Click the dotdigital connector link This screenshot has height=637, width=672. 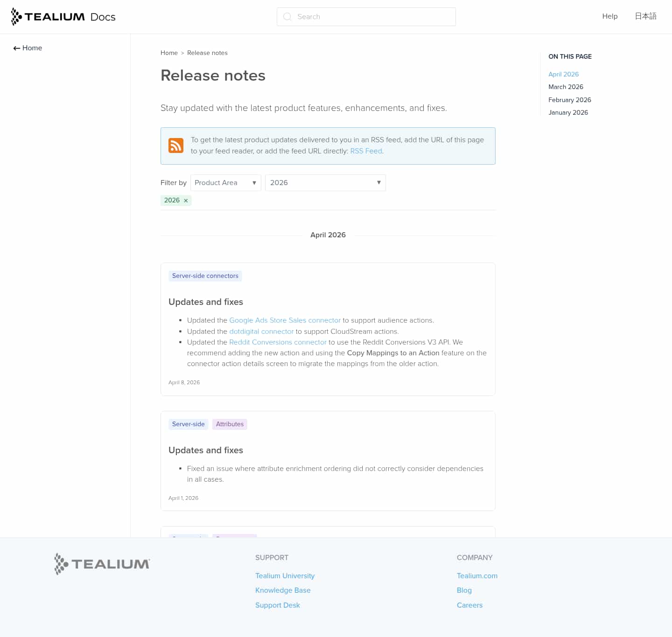coord(261,332)
